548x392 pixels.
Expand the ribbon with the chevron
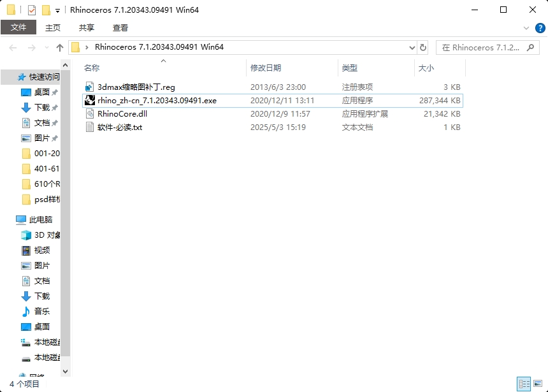coord(526,28)
